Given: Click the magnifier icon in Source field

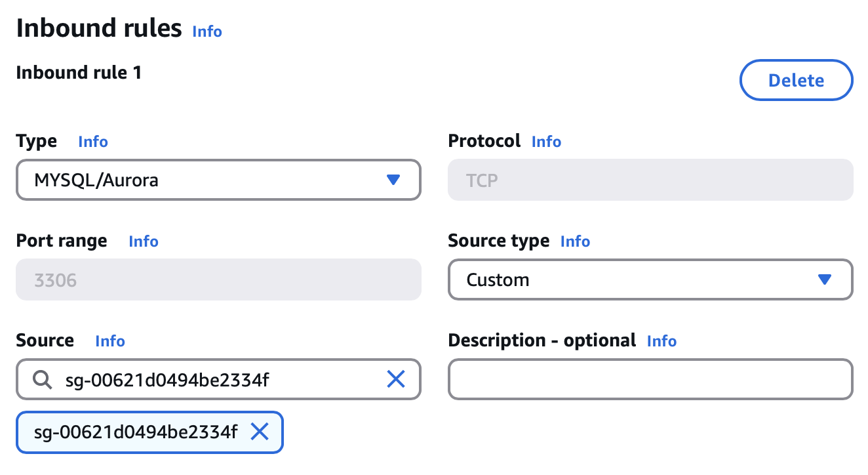Looking at the screenshot, I should pos(43,379).
